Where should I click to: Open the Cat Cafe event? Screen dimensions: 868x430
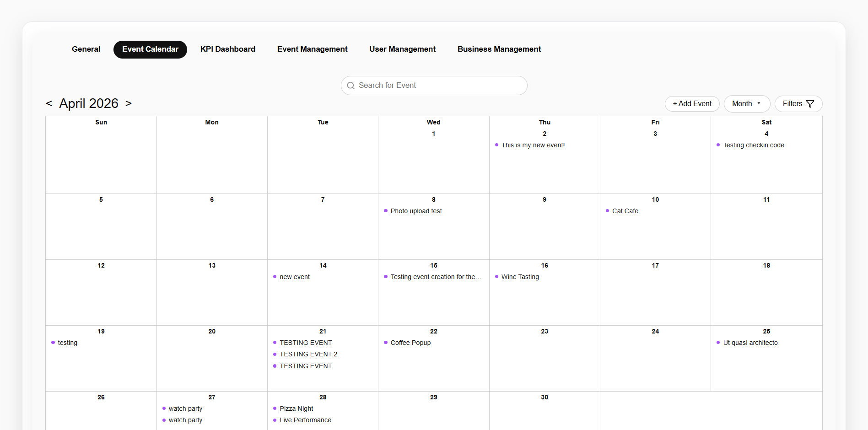coord(625,211)
